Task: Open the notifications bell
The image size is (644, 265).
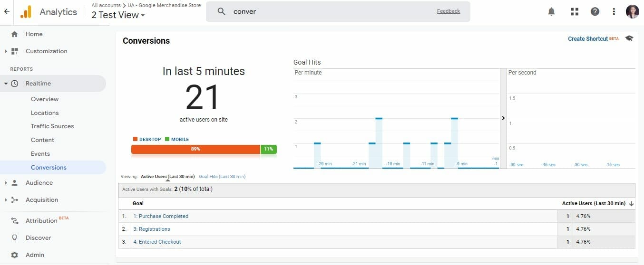Action: 551,12
